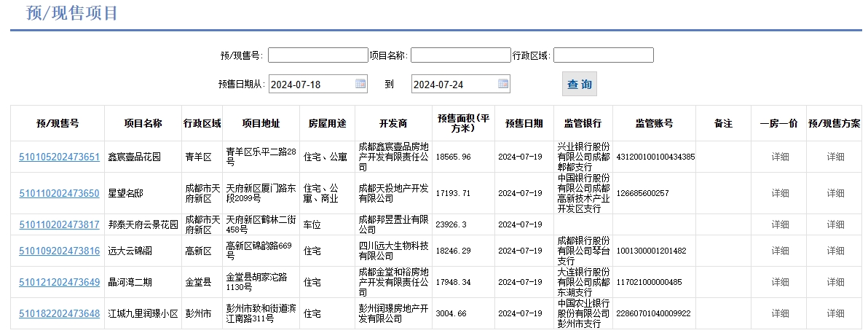The image size is (868, 333).
Task: Click the 预/现售方案 column header
Action: point(835,124)
